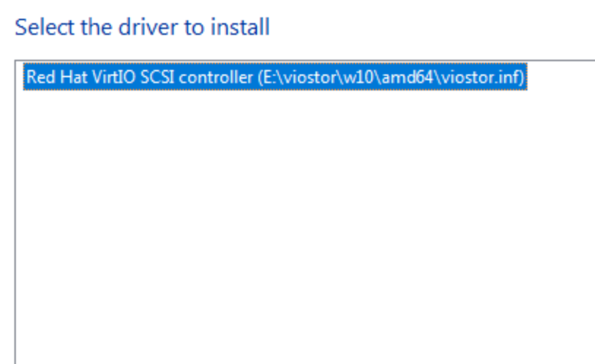Screen dimensions: 595x364
Task: Select the Red Hat VirtIO SCSI controller driver
Action: tap(275, 77)
